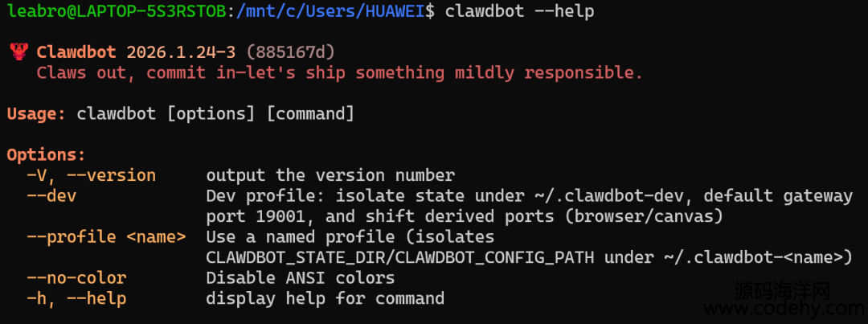Click the 'output the version number' description
Image resolution: width=868 pixels, height=324 pixels.
click(330, 175)
